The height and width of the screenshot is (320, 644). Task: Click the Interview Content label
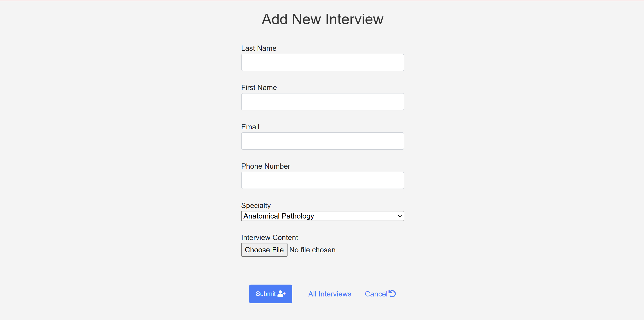269,237
